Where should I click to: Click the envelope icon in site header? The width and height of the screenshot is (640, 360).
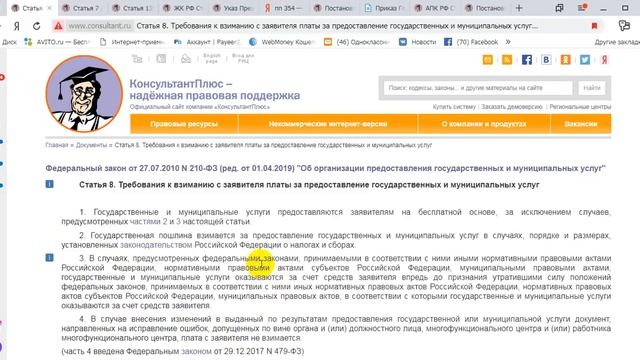coord(186,59)
